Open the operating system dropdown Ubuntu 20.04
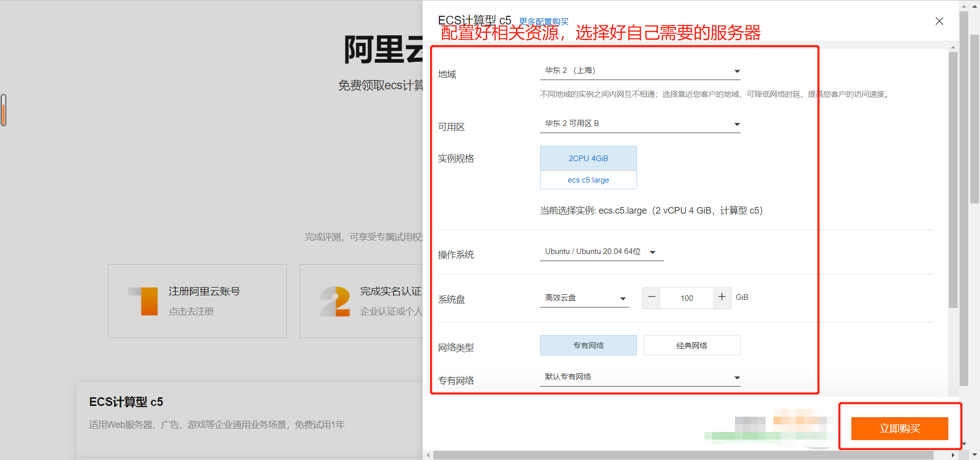Screen dimensions: 980x460 point(602,252)
